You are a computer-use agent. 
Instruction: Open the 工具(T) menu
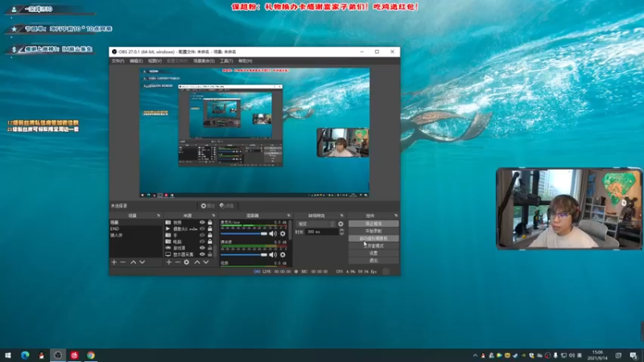(x=226, y=61)
